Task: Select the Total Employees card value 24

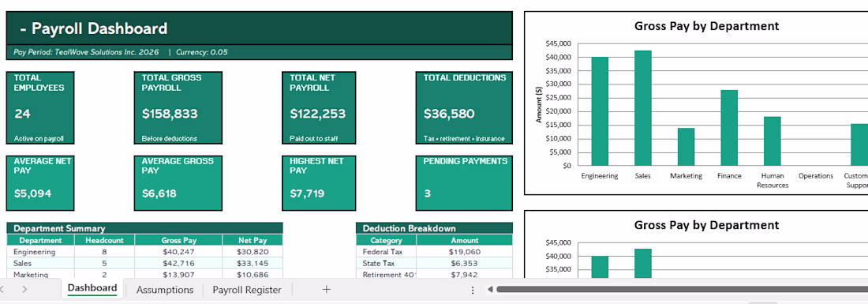Action: (x=22, y=114)
